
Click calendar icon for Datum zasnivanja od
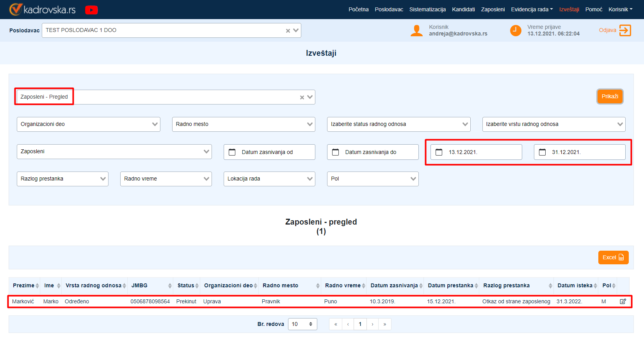tap(232, 152)
